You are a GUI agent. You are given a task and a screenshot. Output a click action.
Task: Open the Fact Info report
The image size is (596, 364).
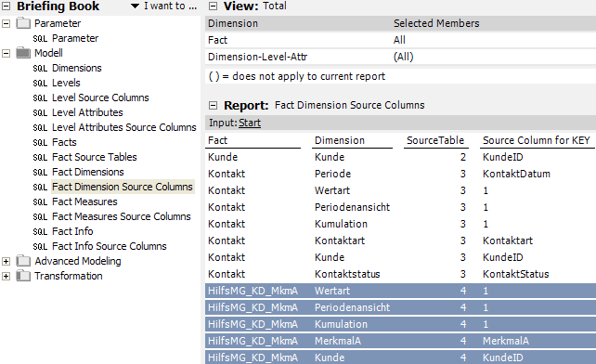tap(72, 231)
